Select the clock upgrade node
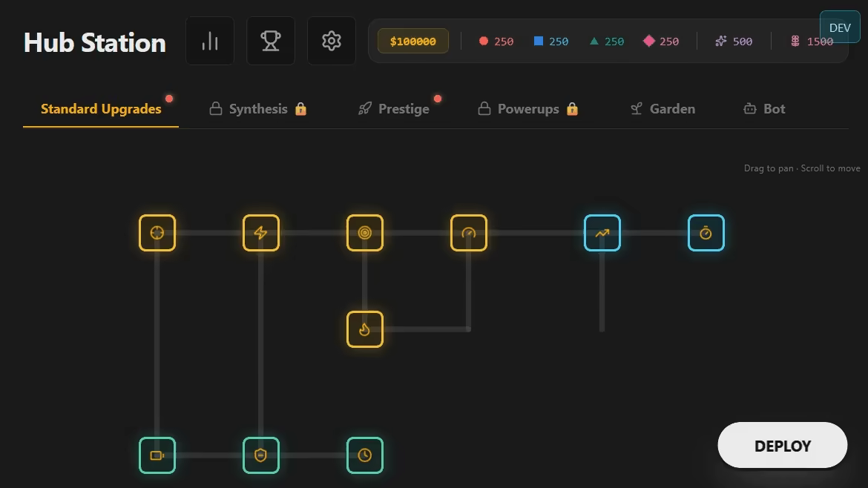This screenshot has width=868, height=488. [365, 455]
